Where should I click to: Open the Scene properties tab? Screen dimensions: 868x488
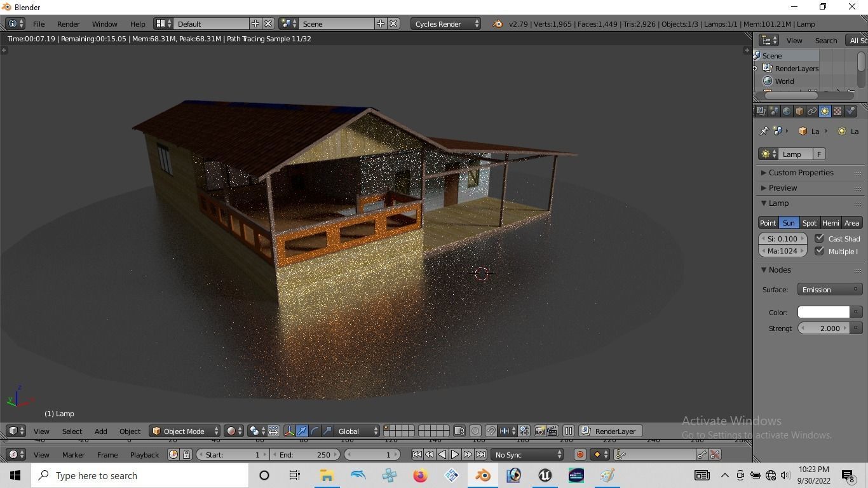coord(774,111)
